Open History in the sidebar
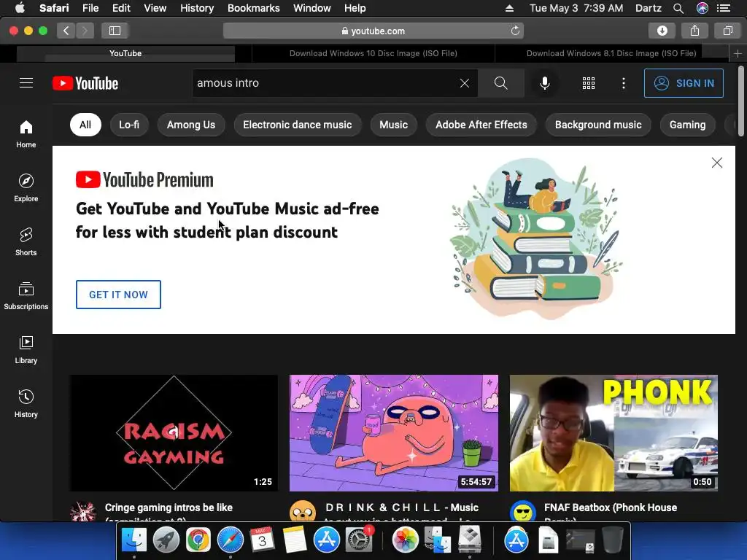The width and height of the screenshot is (747, 560). pyautogui.click(x=26, y=403)
